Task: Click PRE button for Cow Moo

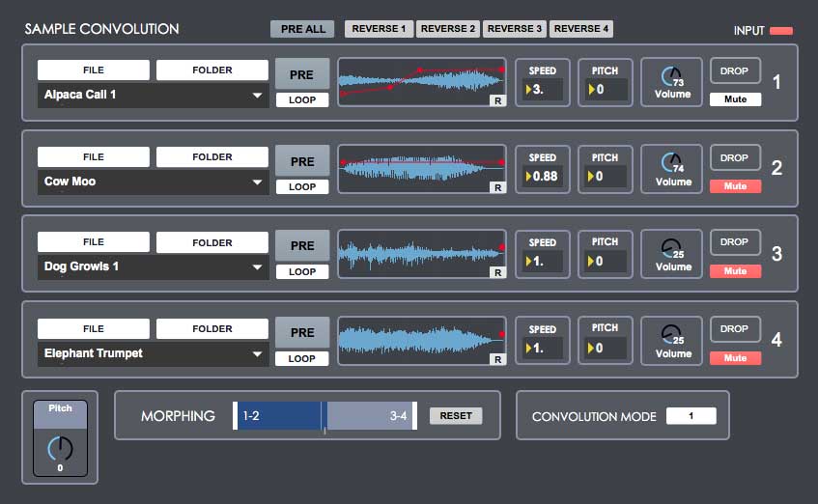Action: point(302,162)
